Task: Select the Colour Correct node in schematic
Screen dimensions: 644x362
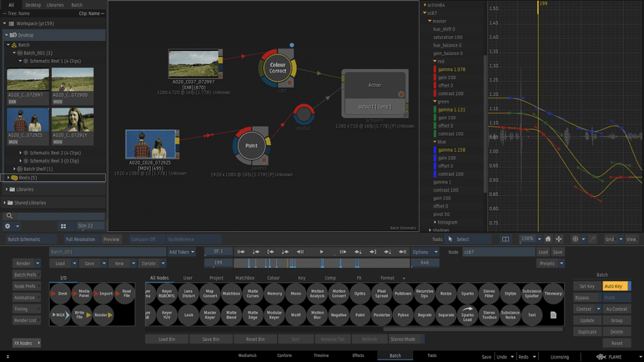Action: [277, 68]
